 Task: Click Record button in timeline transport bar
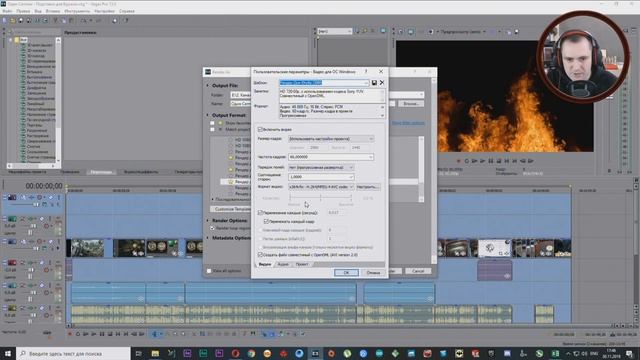[70, 334]
